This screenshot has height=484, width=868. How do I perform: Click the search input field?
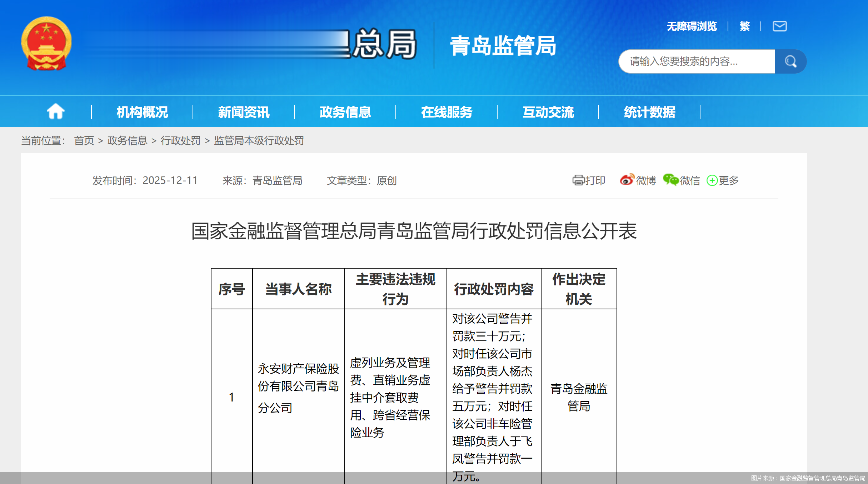pos(697,61)
